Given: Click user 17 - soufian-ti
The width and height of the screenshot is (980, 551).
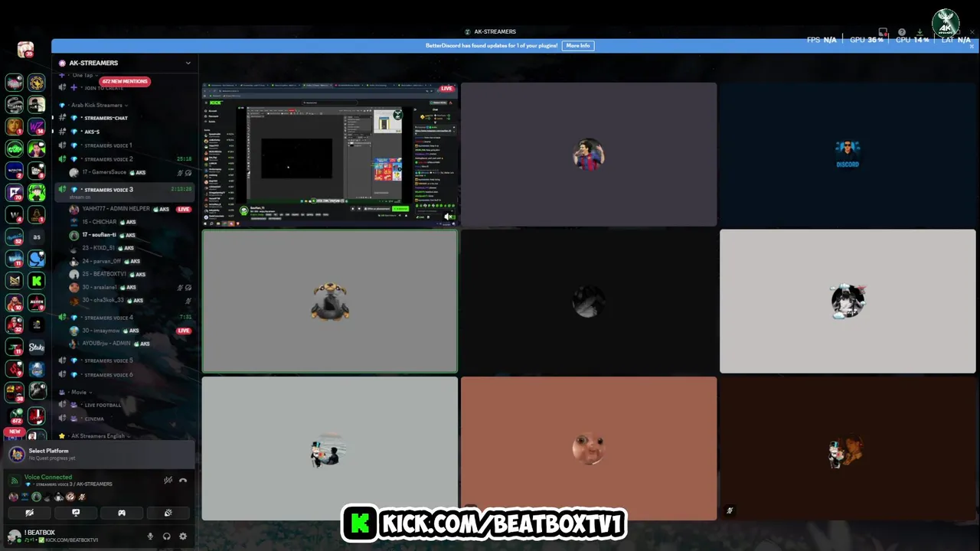Looking at the screenshot, I should (130, 235).
